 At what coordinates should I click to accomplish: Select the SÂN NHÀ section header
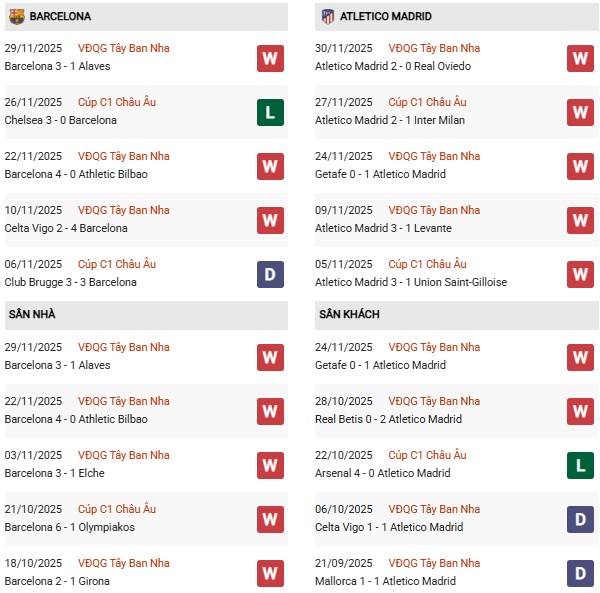pyautogui.click(x=32, y=315)
